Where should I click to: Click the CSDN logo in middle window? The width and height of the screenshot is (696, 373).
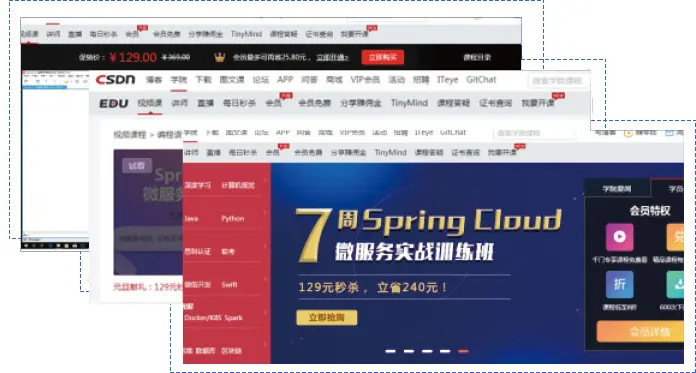[x=115, y=80]
